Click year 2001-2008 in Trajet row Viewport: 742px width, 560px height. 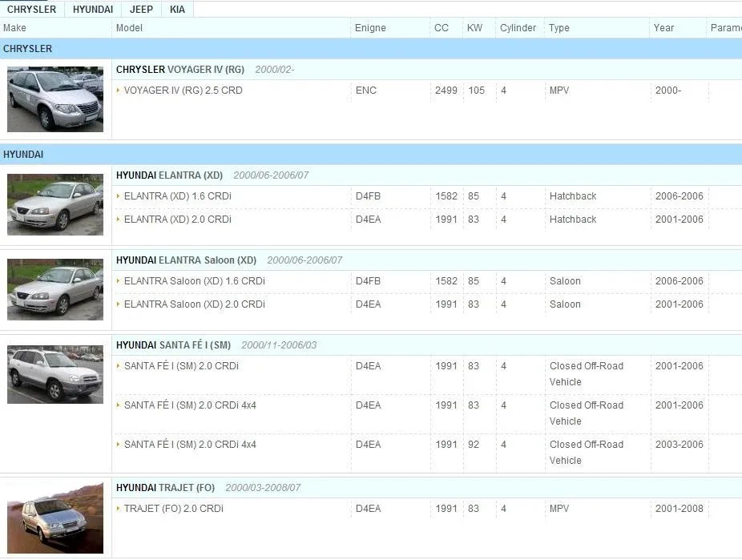click(679, 509)
